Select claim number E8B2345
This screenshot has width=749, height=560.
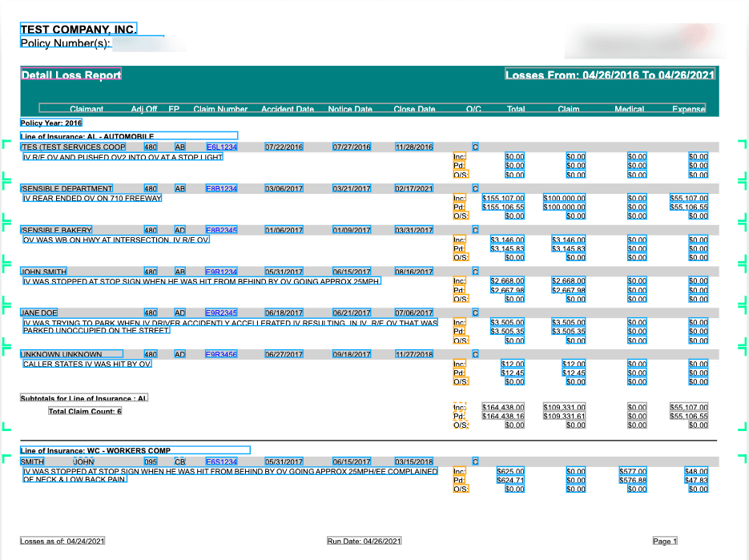pyautogui.click(x=221, y=231)
